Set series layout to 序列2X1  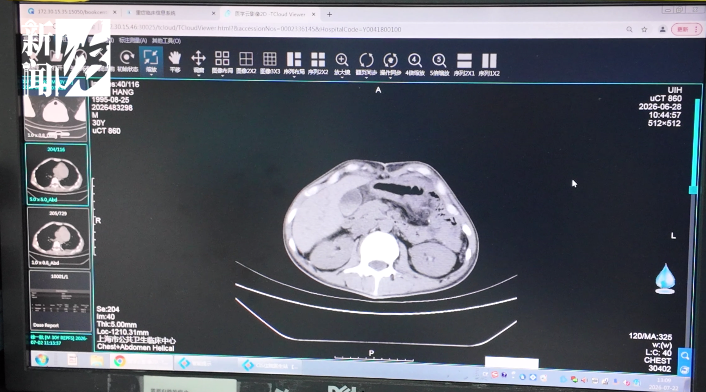point(464,64)
